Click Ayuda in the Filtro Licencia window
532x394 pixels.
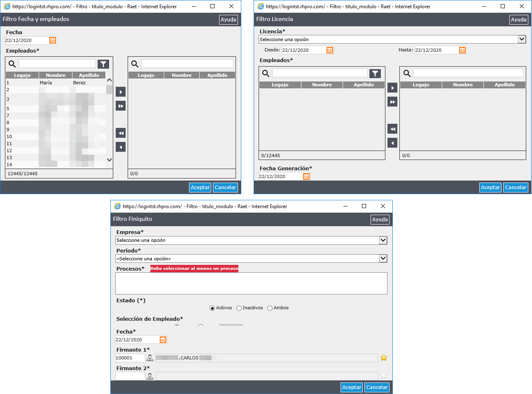[x=518, y=19]
